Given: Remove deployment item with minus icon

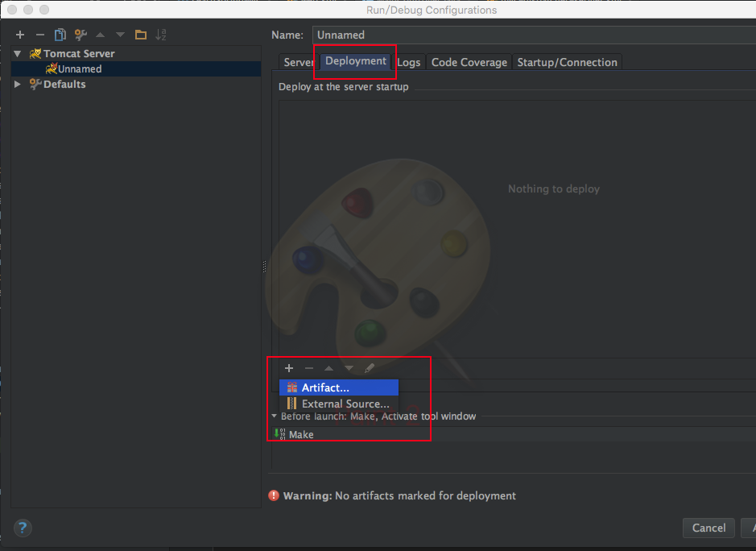Looking at the screenshot, I should pyautogui.click(x=309, y=368).
